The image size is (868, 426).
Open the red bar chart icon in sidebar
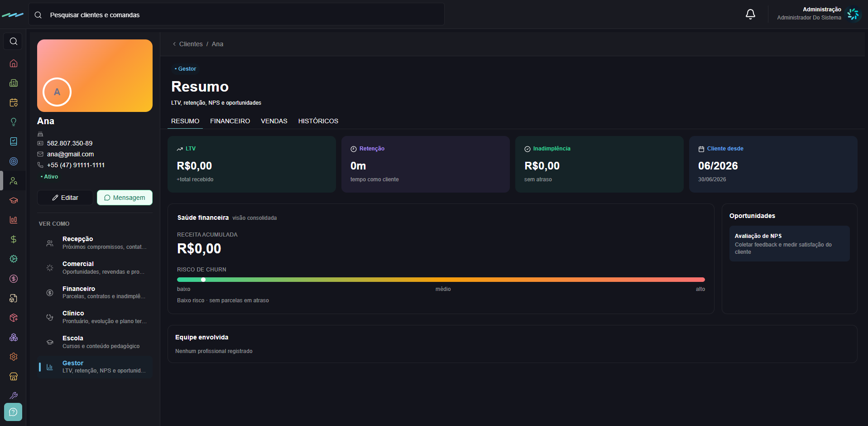[14, 220]
